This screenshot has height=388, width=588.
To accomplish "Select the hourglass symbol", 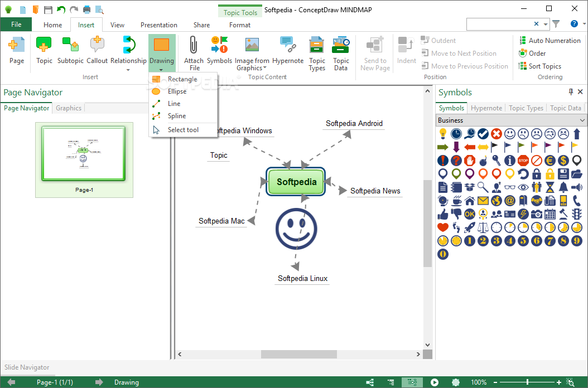I will point(550,187).
